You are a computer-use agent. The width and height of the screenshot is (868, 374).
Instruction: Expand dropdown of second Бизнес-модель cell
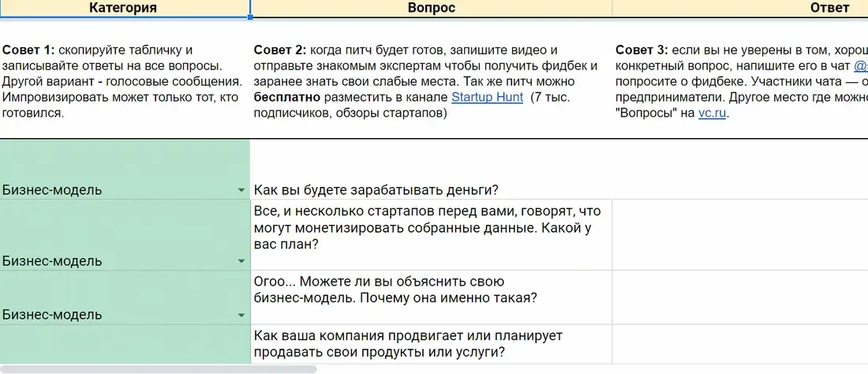point(241,261)
